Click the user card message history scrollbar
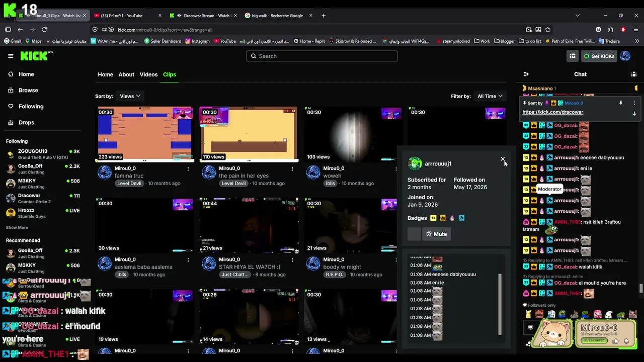 (500, 304)
